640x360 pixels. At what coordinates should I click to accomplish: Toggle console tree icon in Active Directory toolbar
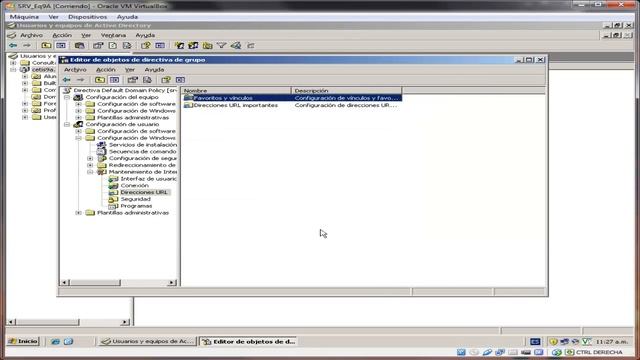(x=61, y=46)
